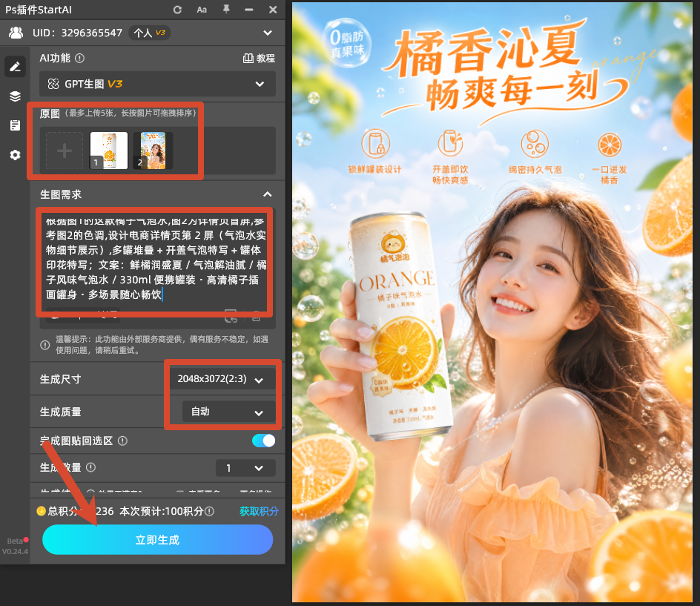Select the edit pencil sidebar icon
Viewport: 700px width, 606px height.
click(15, 67)
